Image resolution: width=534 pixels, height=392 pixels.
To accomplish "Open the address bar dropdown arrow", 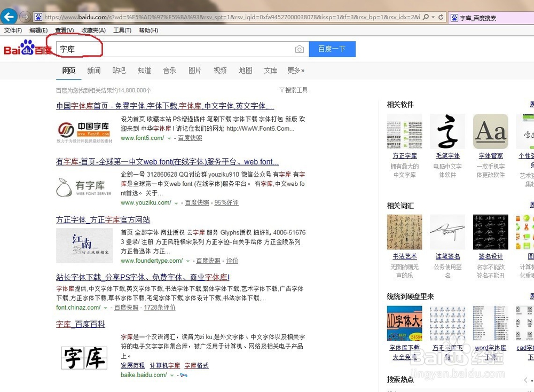I will (433, 17).
